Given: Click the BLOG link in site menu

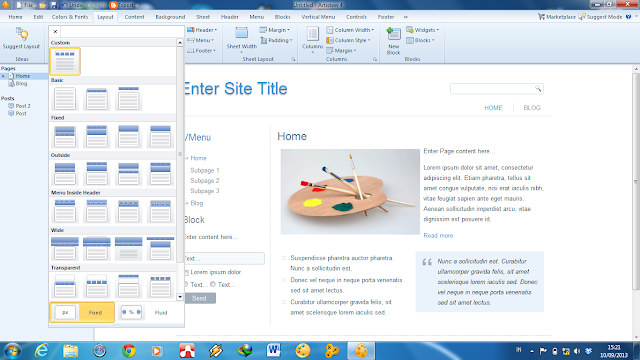Looking at the screenshot, I should pos(532,108).
